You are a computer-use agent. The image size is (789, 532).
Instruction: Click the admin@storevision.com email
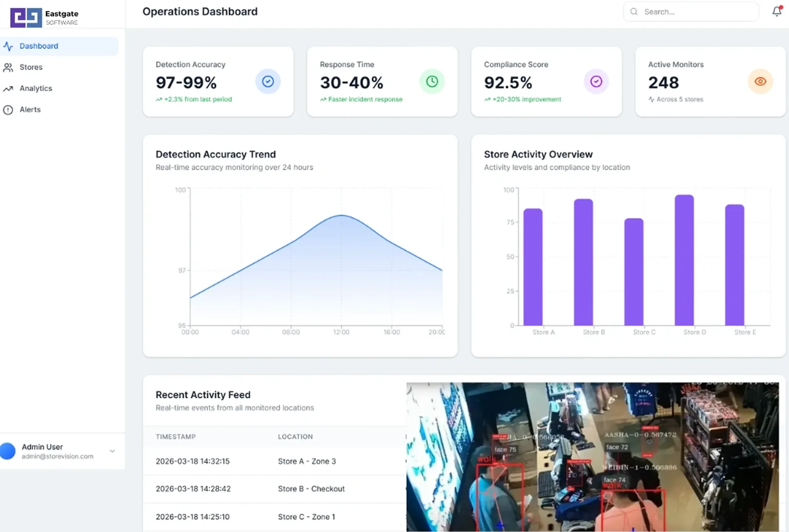[58, 456]
